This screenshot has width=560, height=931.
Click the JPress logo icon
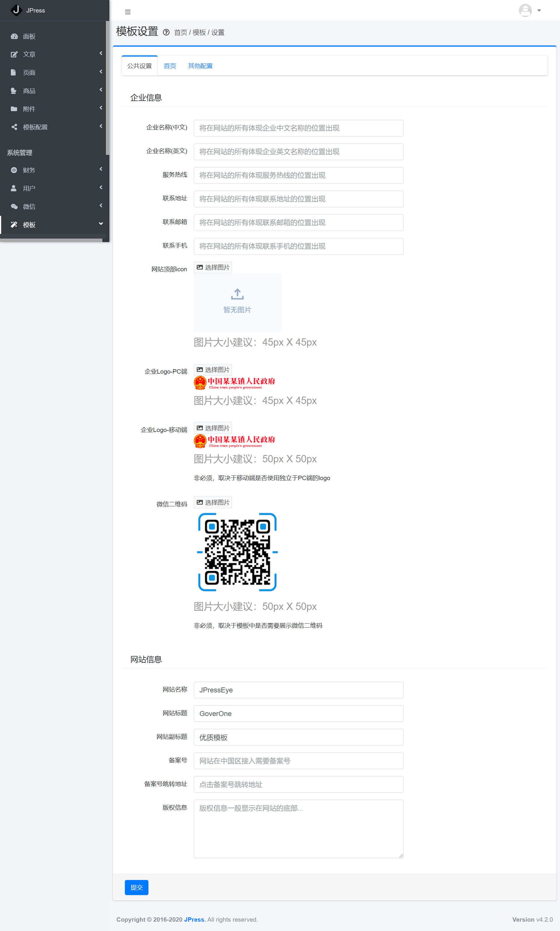(16, 10)
